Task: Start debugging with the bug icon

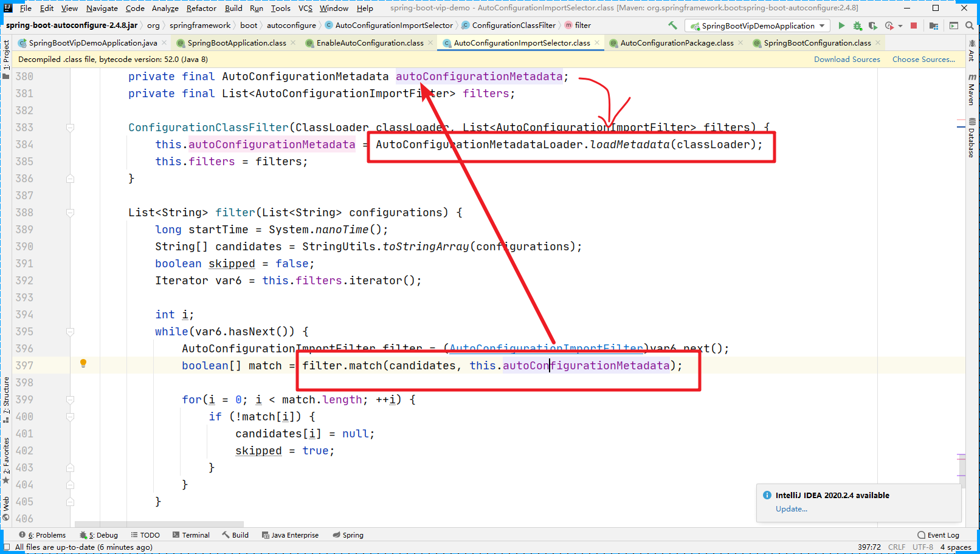Action: click(857, 26)
